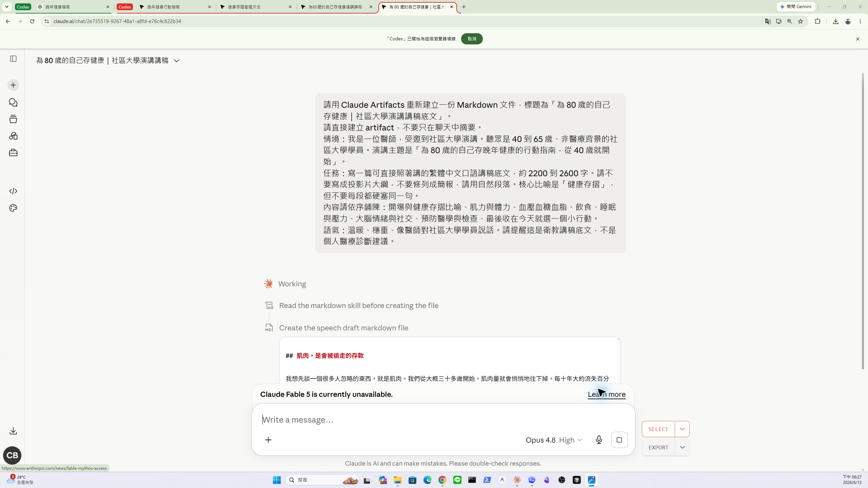The height and width of the screenshot is (488, 868).
Task: Switch to the 晚年健康行動指南 tab
Action: 175,7
